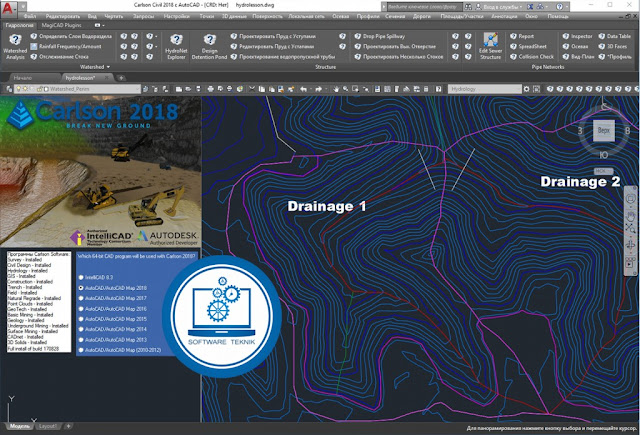This screenshot has height=435, width=640.
Task: Open the Дороги menu
Action: pyautogui.click(x=422, y=16)
